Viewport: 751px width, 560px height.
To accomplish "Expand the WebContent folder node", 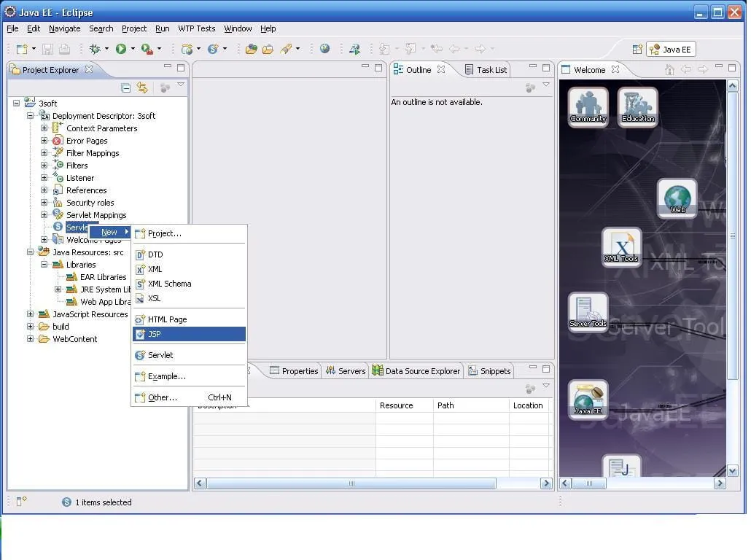I will 30,339.
